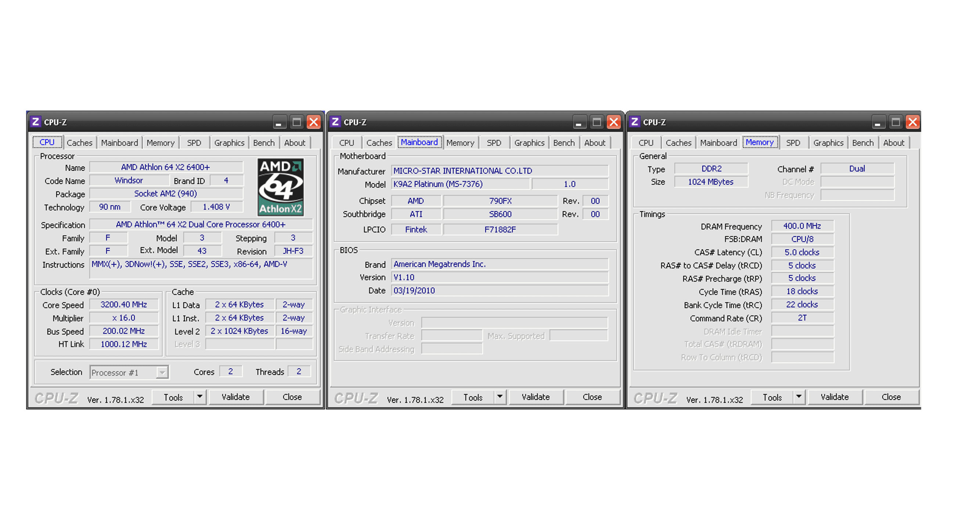Select the active CPU tab in left window
The image size is (980, 531).
[x=47, y=142]
